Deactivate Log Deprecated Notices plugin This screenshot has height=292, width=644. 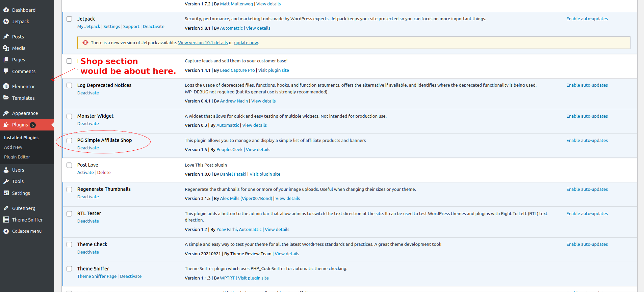(x=88, y=93)
